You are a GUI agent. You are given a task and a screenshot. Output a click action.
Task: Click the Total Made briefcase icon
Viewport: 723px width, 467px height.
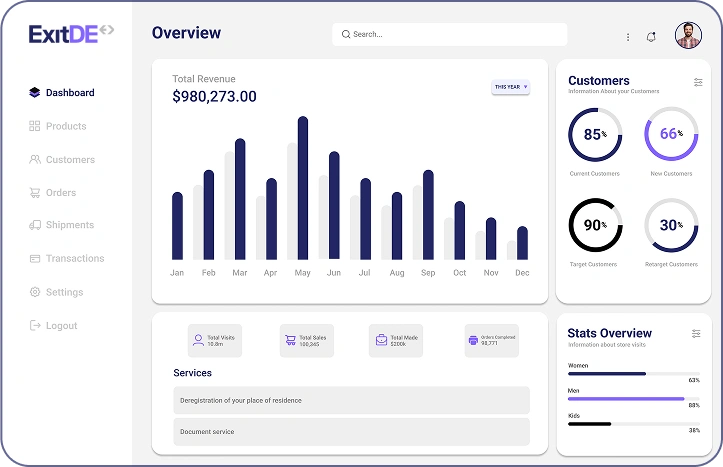(381, 341)
